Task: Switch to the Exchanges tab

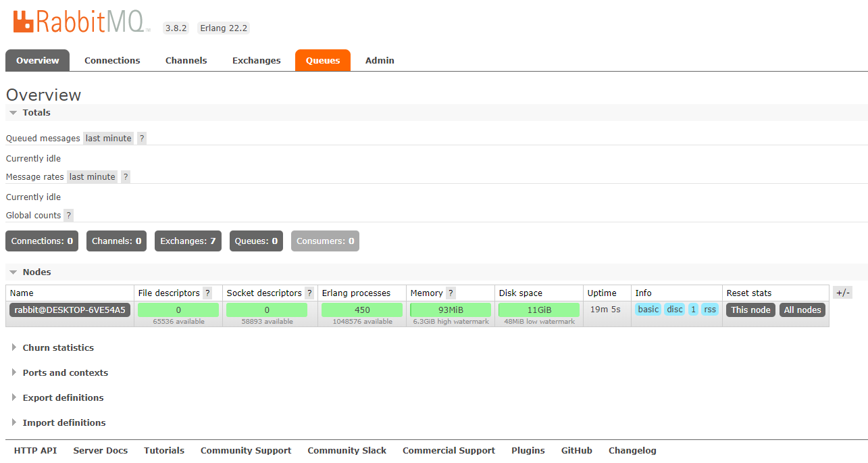Action: tap(256, 60)
